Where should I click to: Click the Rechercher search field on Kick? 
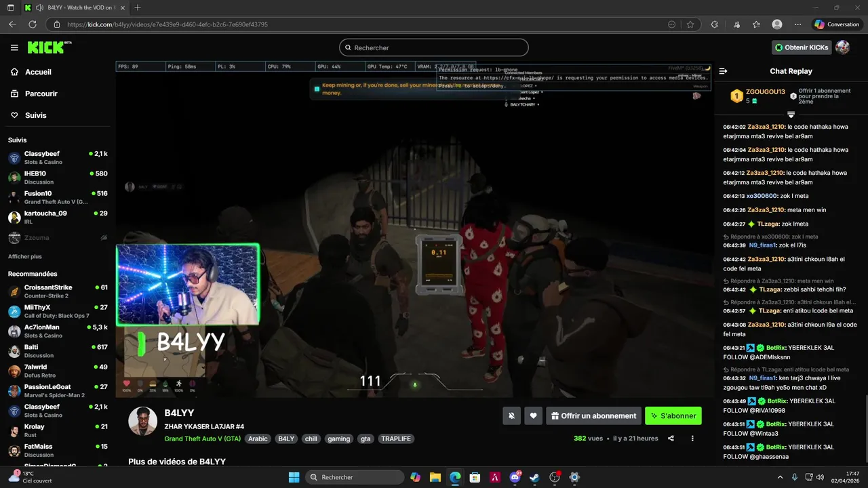tap(434, 47)
